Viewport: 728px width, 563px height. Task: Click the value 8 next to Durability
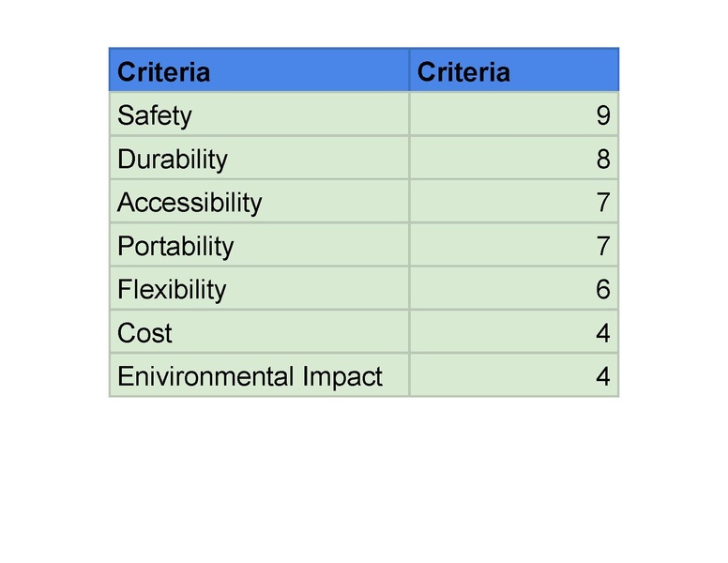[603, 159]
